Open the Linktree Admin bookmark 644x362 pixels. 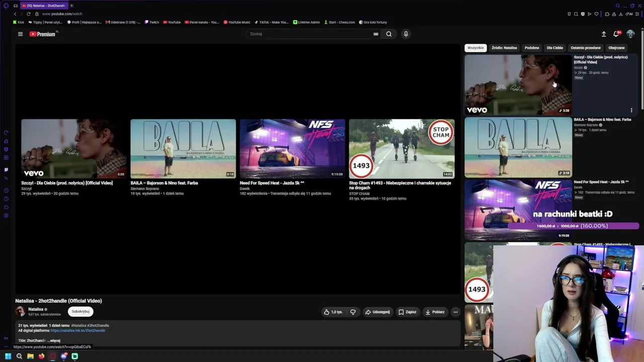(x=306, y=22)
